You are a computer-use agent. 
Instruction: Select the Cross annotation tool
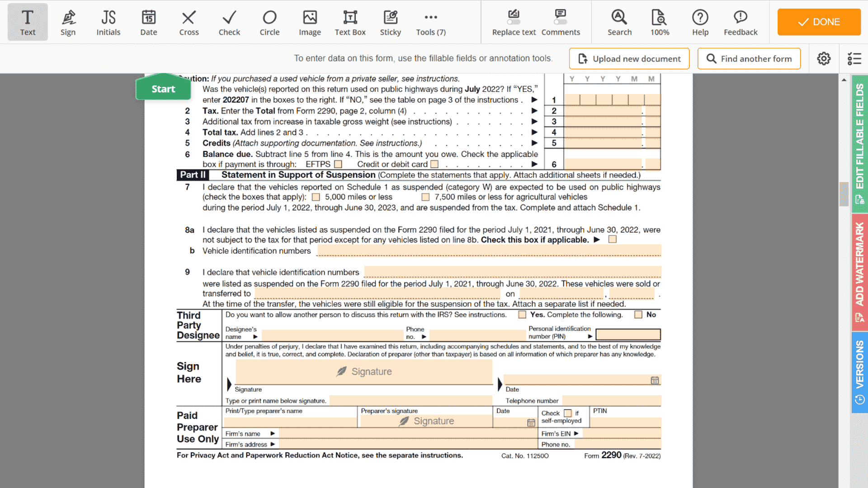coord(189,22)
